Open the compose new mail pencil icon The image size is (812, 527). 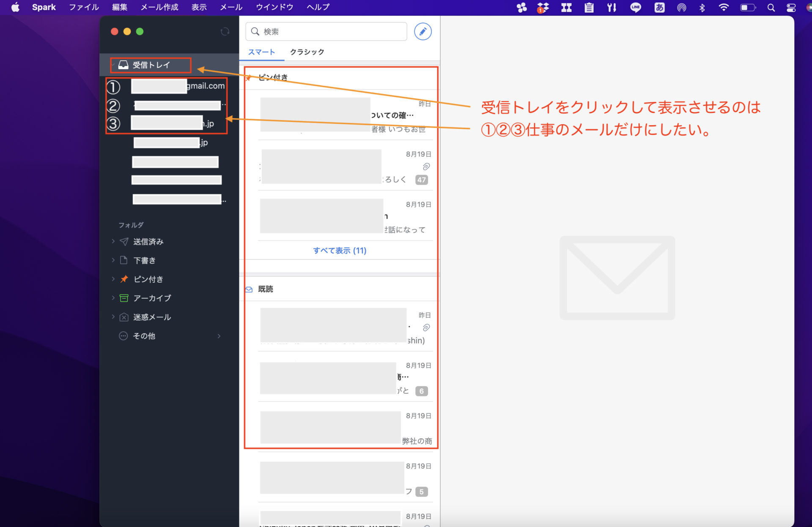422,31
